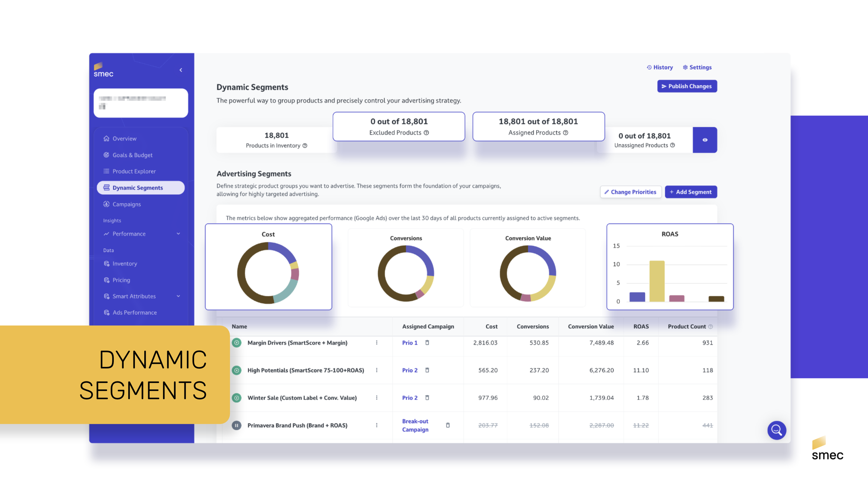Resume the paused Primavera Brand Push segment
The width and height of the screenshot is (868, 487).
[x=237, y=425]
